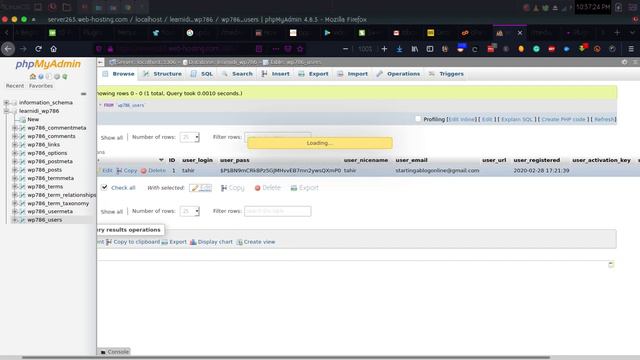Click the Refresh query link
The height and width of the screenshot is (360, 640).
[x=604, y=119]
